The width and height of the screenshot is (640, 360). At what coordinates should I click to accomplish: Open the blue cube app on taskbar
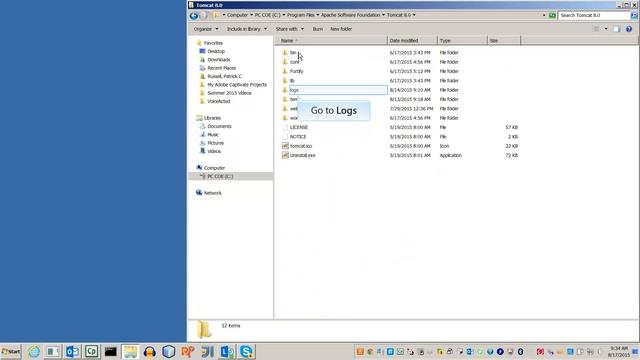click(169, 351)
